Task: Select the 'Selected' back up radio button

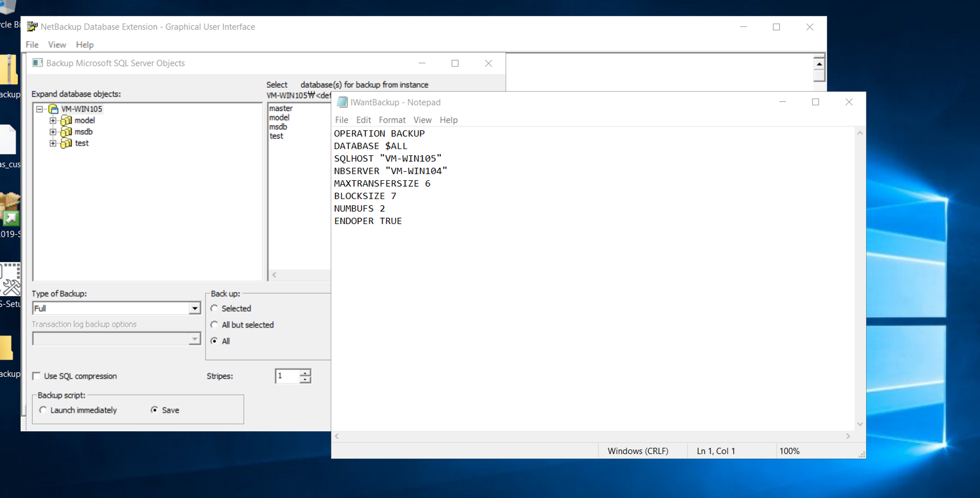Action: click(x=214, y=308)
